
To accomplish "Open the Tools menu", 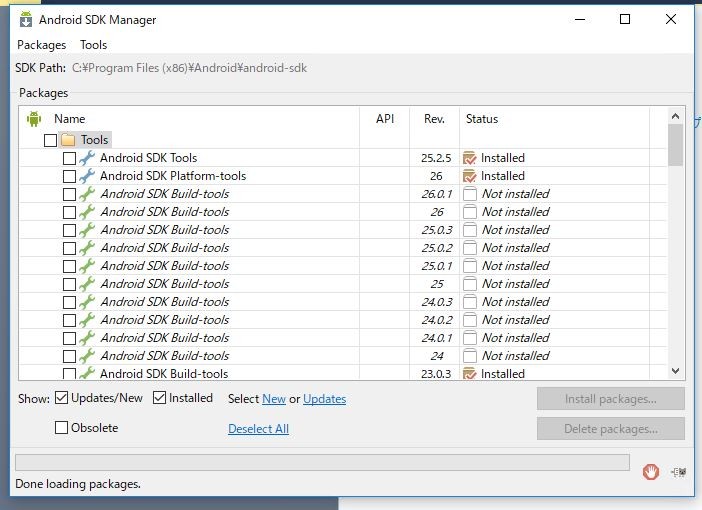I will click(x=94, y=45).
